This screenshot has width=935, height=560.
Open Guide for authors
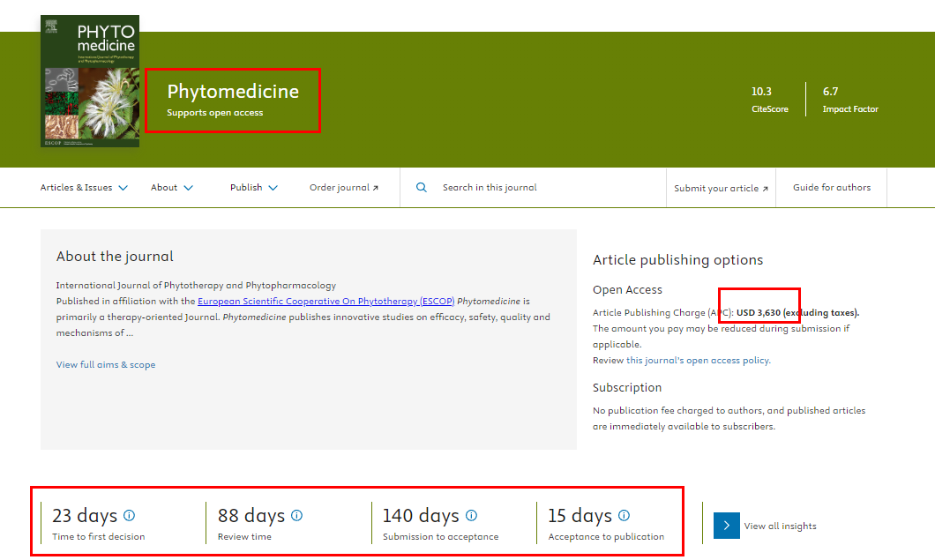click(831, 187)
